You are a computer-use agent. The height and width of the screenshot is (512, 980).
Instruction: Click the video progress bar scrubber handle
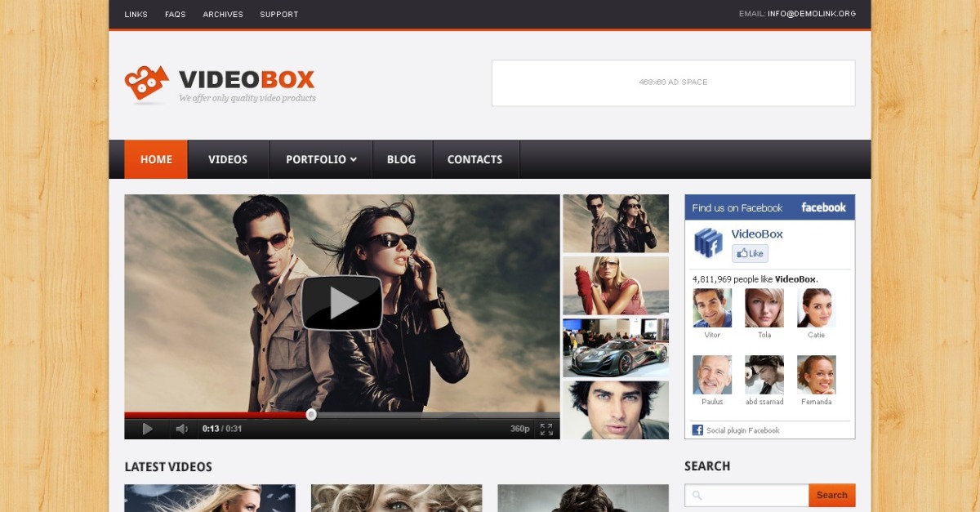311,415
